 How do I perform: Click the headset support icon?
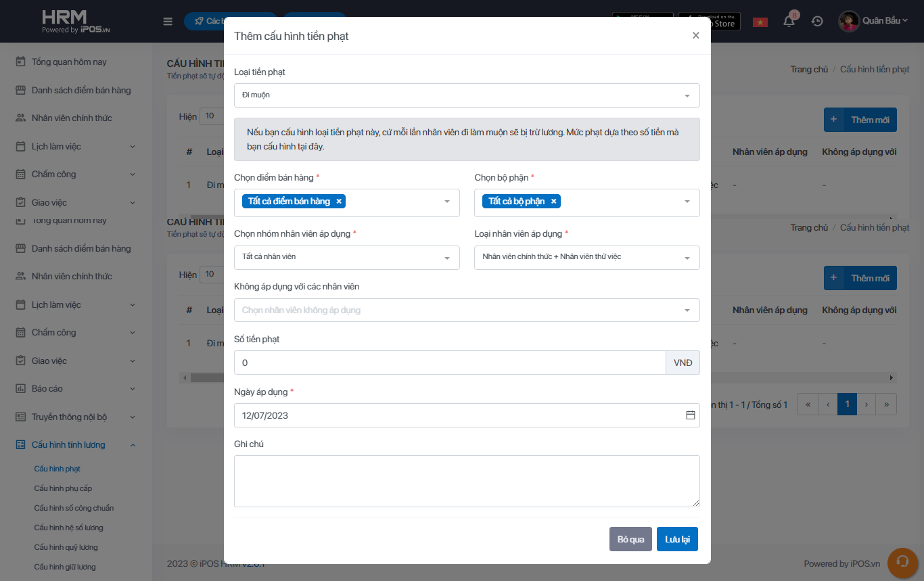coord(902,562)
